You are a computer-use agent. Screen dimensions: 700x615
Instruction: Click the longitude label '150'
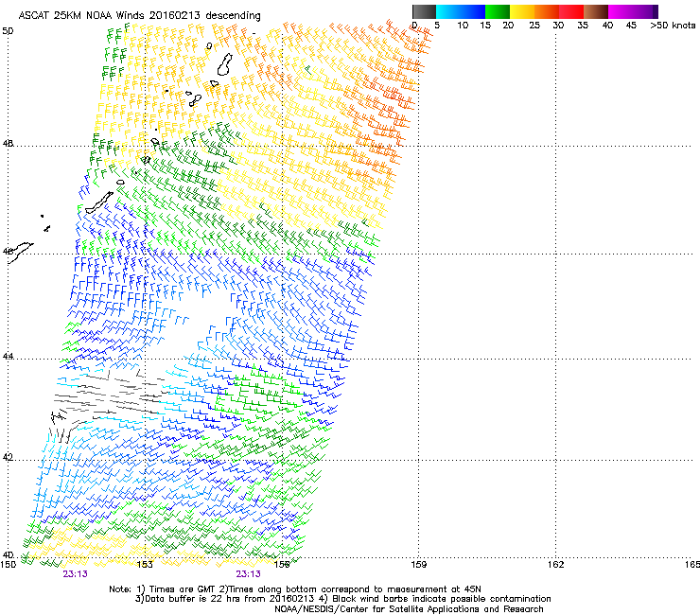pos(8,565)
